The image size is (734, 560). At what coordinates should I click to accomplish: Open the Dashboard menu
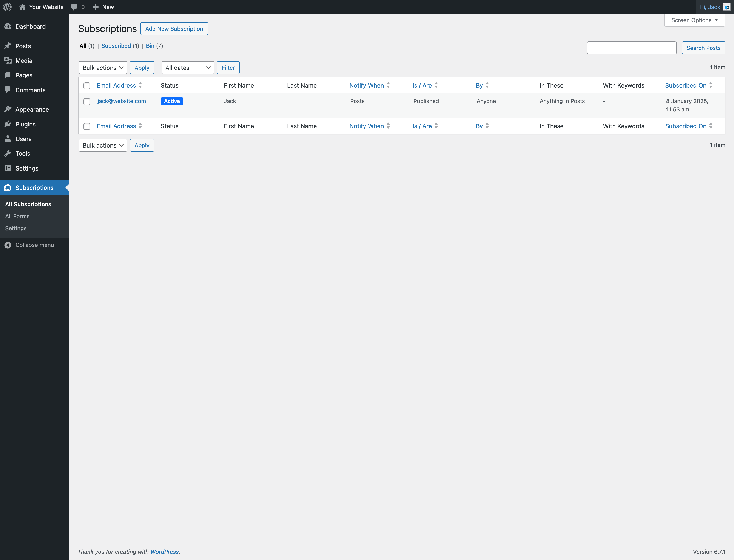[x=34, y=26]
